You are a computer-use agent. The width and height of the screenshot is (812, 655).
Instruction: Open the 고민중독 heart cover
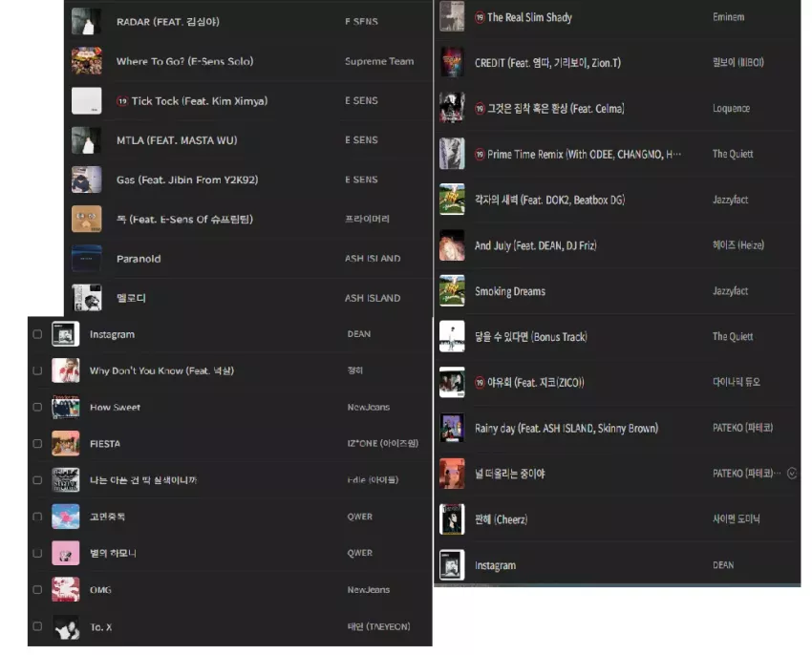[x=66, y=517]
